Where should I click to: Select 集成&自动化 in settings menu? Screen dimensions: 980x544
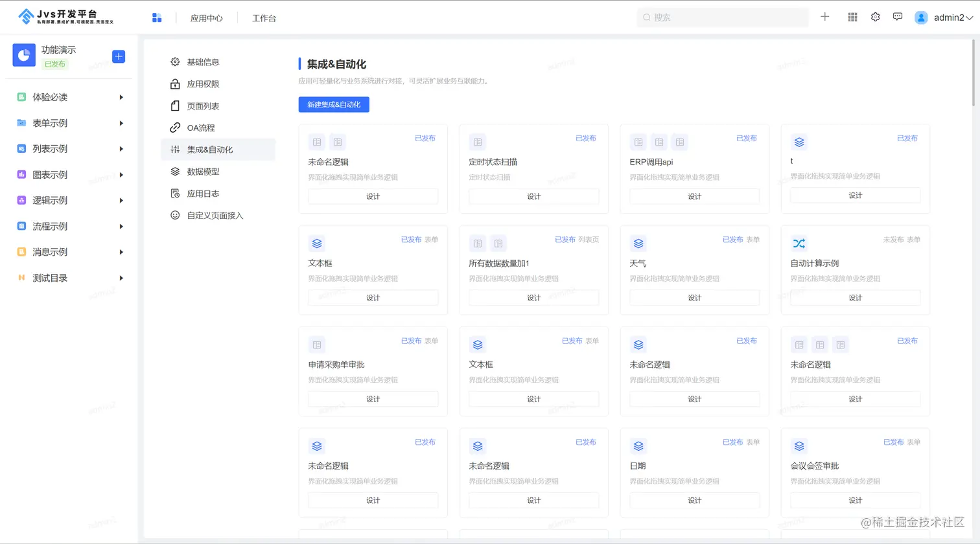[x=218, y=150]
